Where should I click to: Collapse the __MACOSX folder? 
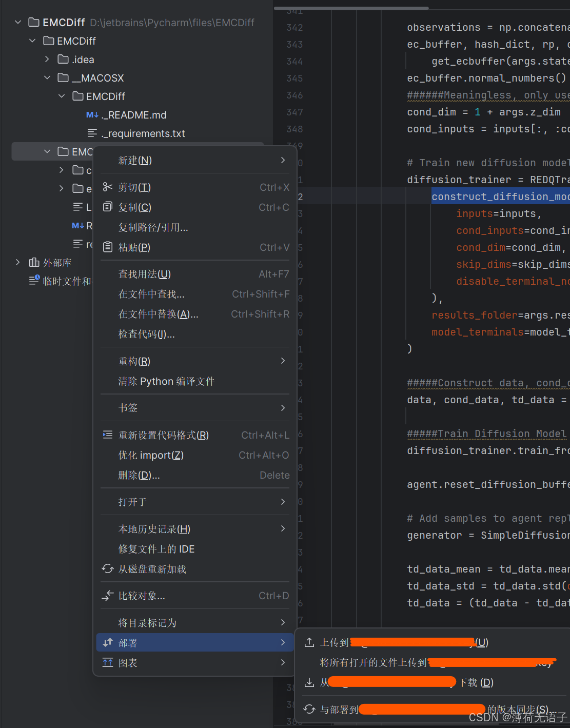coord(47,78)
